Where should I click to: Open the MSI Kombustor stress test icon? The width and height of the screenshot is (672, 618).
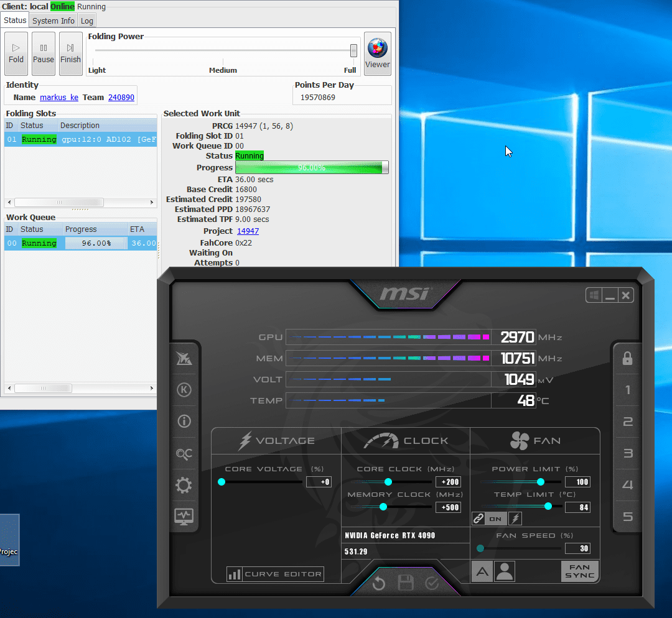[x=184, y=359]
